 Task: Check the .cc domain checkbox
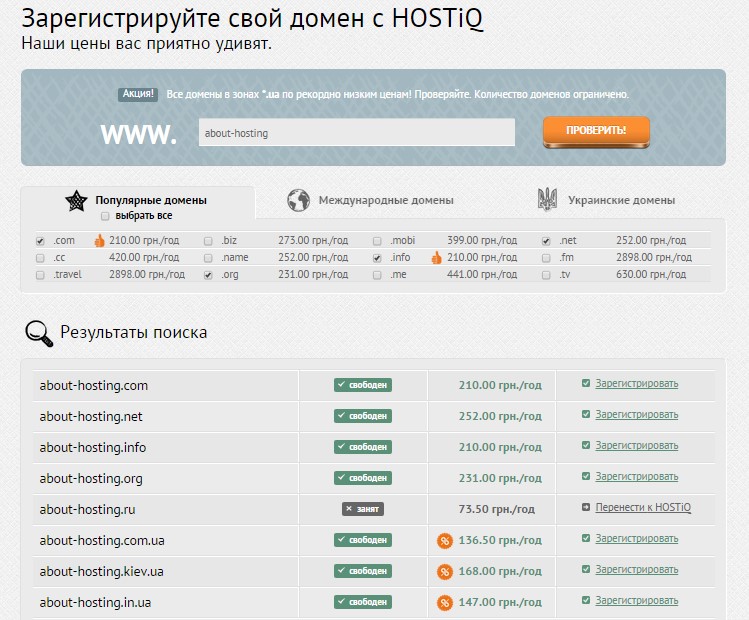[40, 258]
